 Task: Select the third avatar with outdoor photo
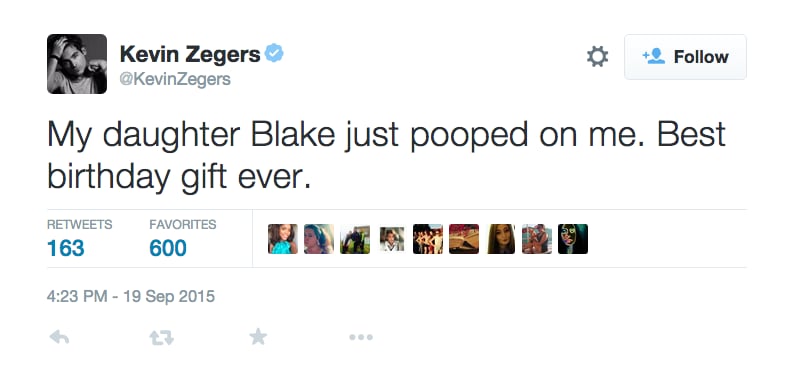point(355,239)
